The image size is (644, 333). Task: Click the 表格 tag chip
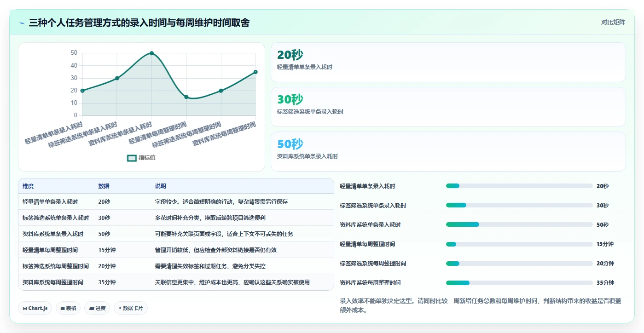pyautogui.click(x=68, y=308)
